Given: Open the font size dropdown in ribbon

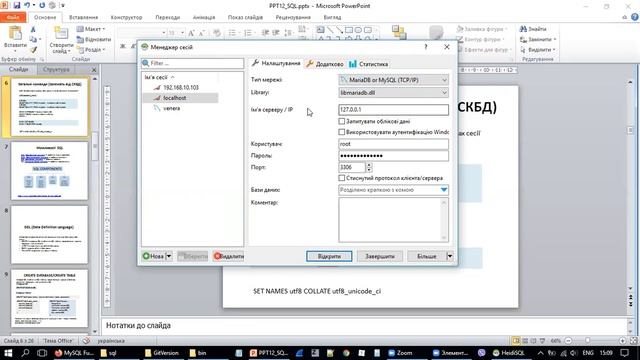Looking at the screenshot, I should coord(182,33).
